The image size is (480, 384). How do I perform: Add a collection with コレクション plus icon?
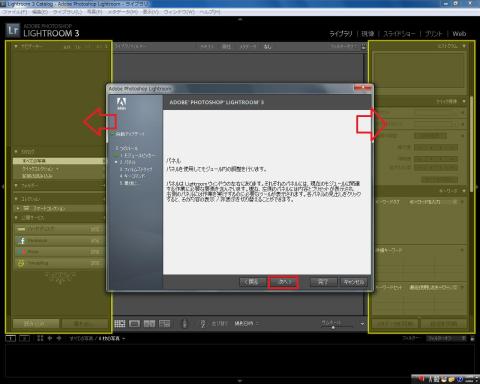pyautogui.click(x=104, y=199)
